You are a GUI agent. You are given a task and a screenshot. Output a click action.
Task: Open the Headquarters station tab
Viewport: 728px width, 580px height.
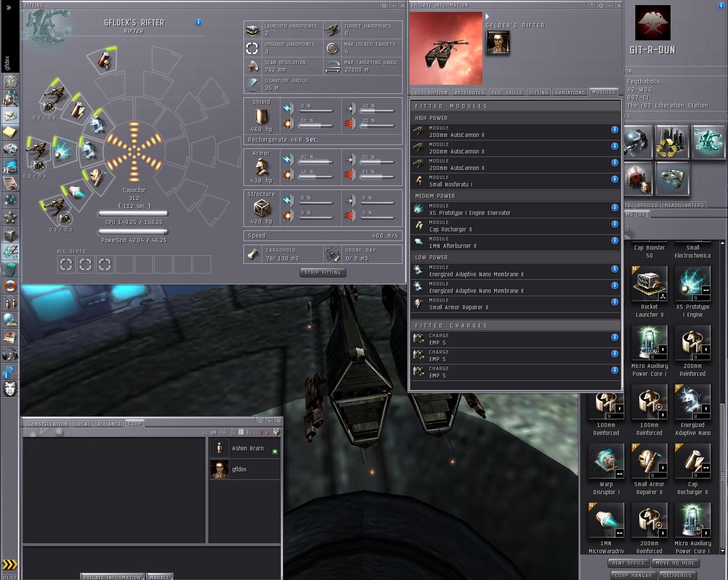point(684,205)
